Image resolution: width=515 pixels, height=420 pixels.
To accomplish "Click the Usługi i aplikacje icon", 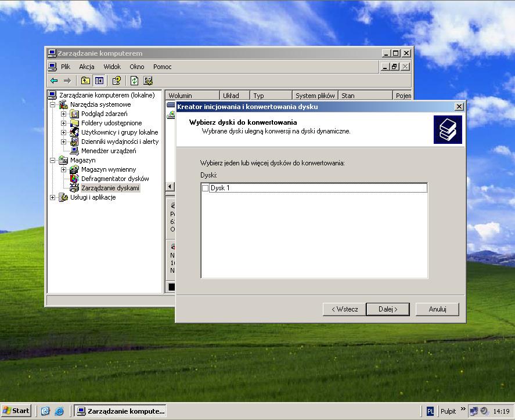I will (63, 197).
